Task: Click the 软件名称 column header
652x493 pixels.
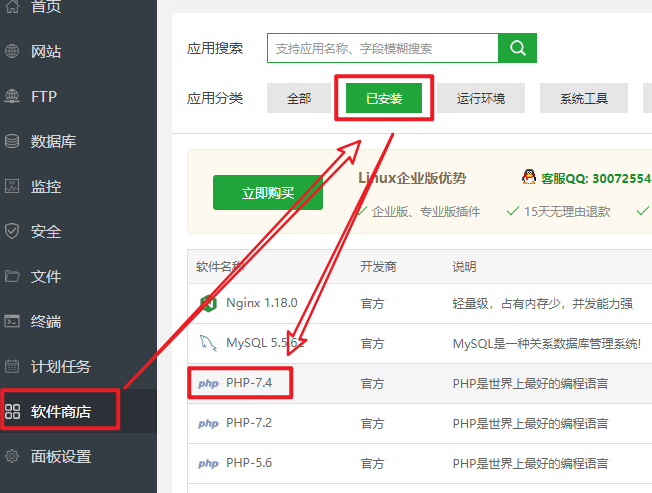Action: tap(220, 266)
